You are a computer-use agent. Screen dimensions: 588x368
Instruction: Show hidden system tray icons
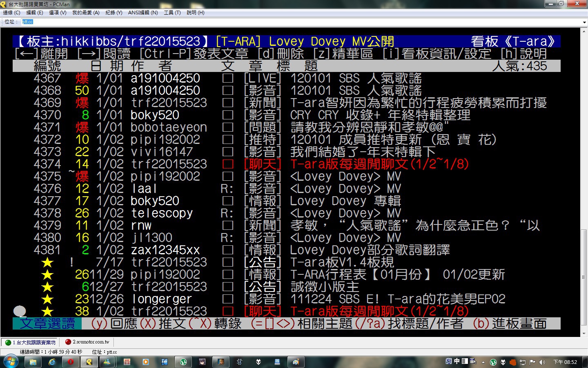[x=483, y=362]
